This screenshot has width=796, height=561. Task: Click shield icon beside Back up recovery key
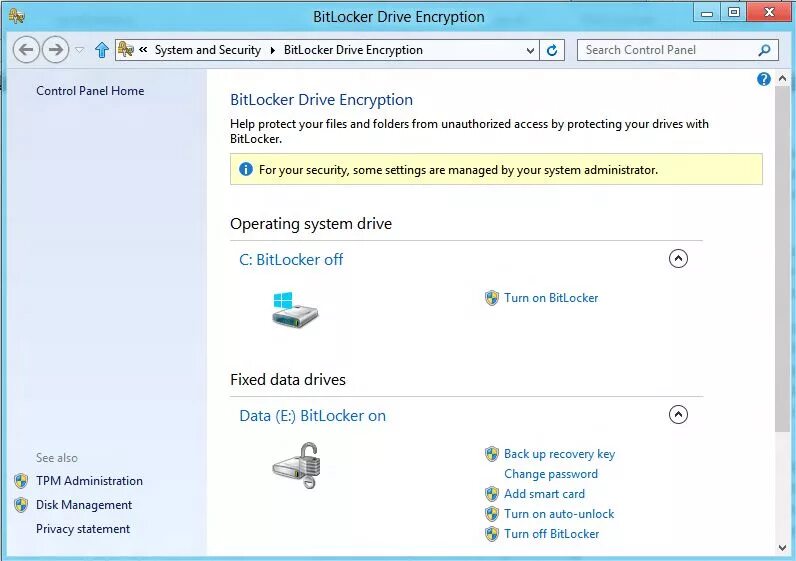[491, 454]
